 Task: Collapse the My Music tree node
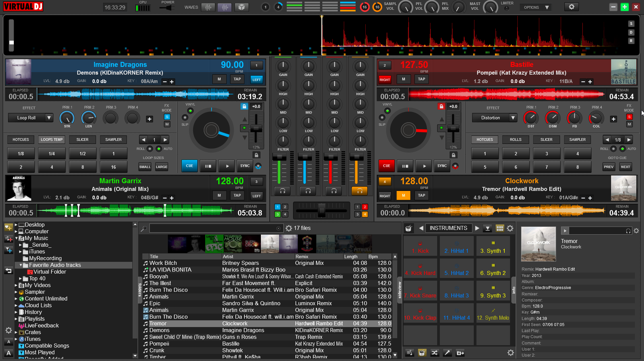(x=16, y=238)
